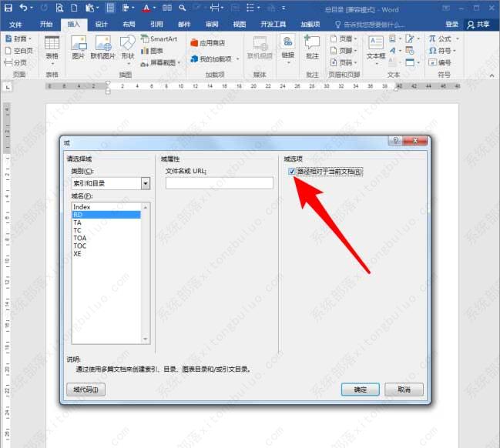Insert a SmartArt graphic
Viewport: 500px width, 448px height.
[x=159, y=38]
